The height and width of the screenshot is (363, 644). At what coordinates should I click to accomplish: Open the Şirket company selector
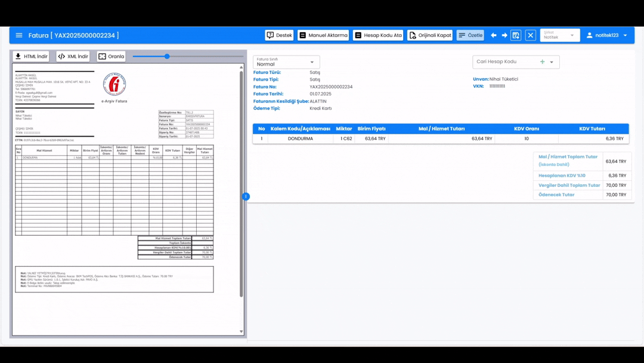tap(559, 35)
